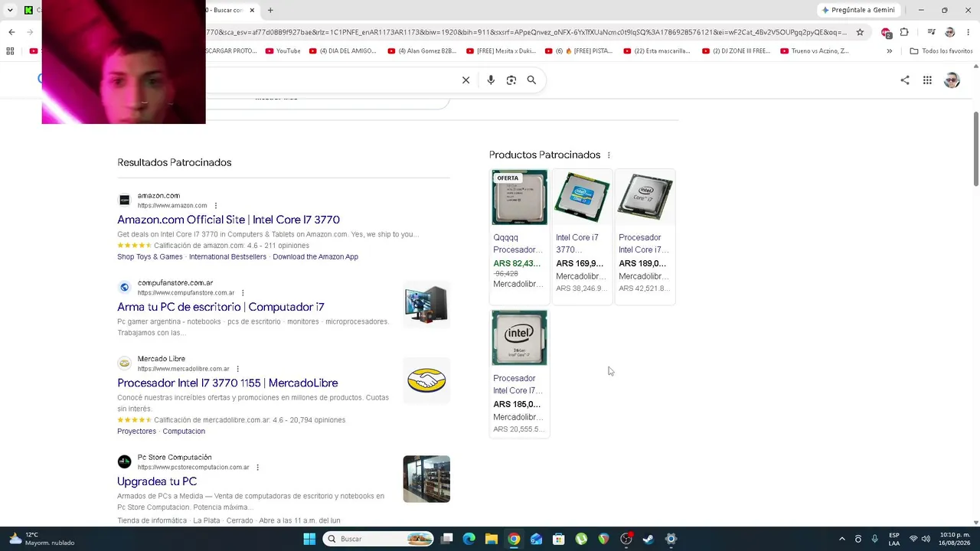Viewport: 980px width, 551px height.
Task: Ask Gemini via Pregúntale a Gemini
Action: 857,10
